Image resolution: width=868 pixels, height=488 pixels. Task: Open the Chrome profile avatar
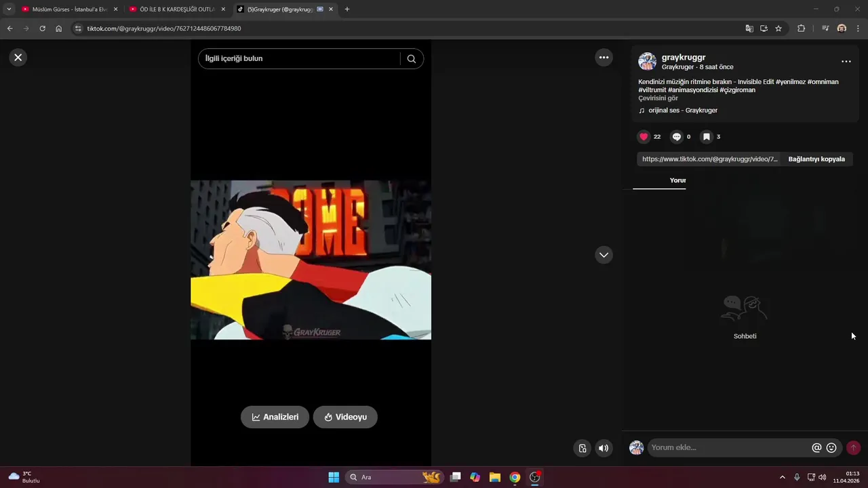click(x=842, y=28)
